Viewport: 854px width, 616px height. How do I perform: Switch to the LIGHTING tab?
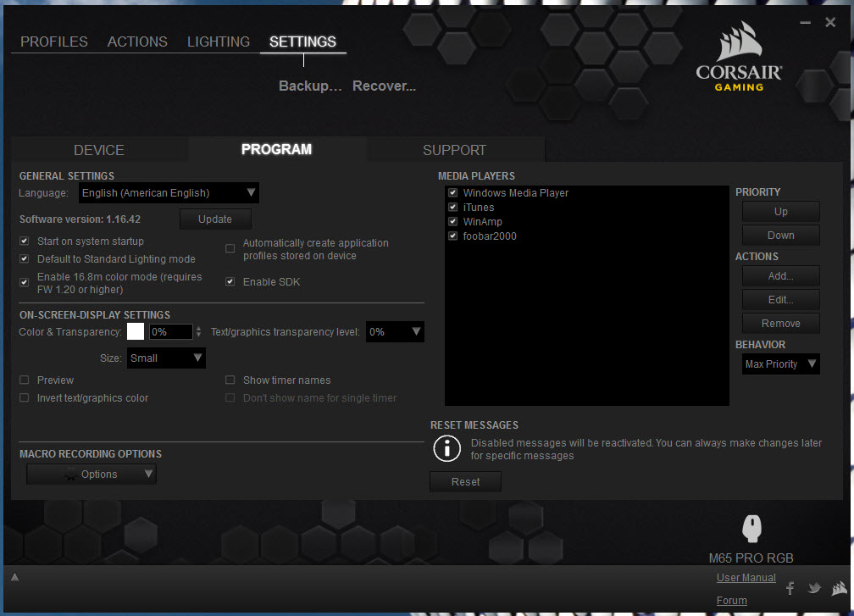click(x=219, y=42)
